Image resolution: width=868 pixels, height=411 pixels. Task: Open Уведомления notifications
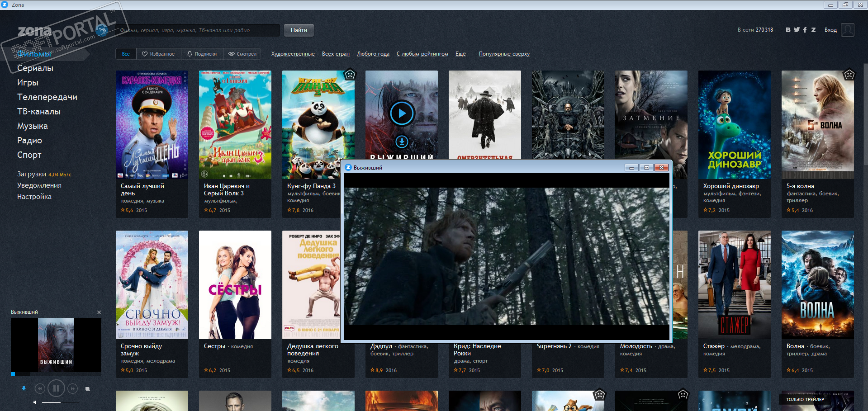coord(39,185)
